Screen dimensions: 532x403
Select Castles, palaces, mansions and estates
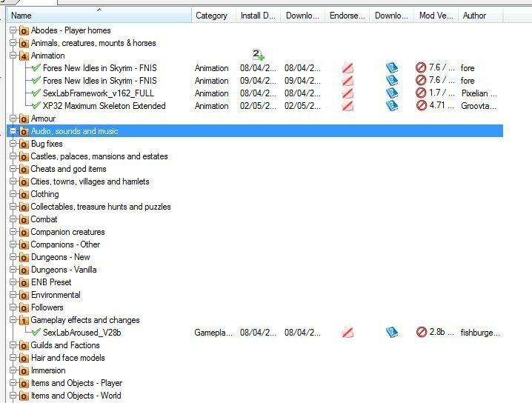coord(99,156)
